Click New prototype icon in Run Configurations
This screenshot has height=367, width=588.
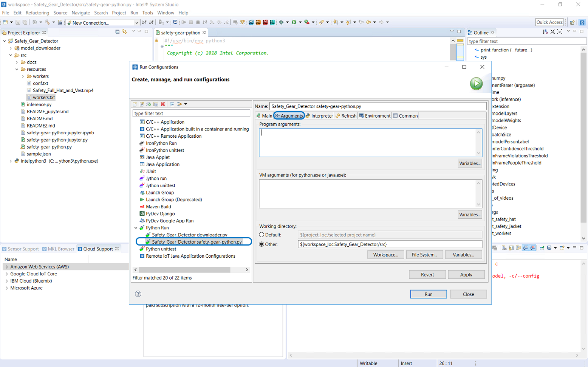pyautogui.click(x=142, y=104)
